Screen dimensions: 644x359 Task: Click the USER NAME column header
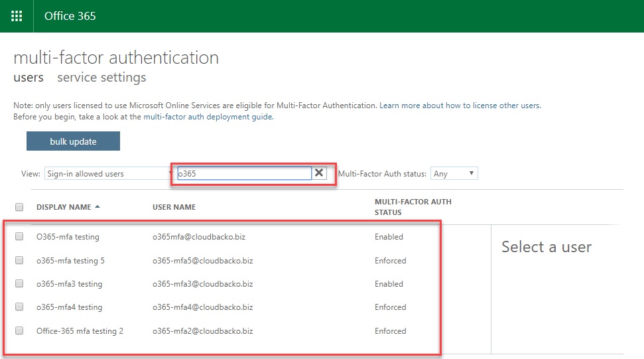(x=174, y=207)
